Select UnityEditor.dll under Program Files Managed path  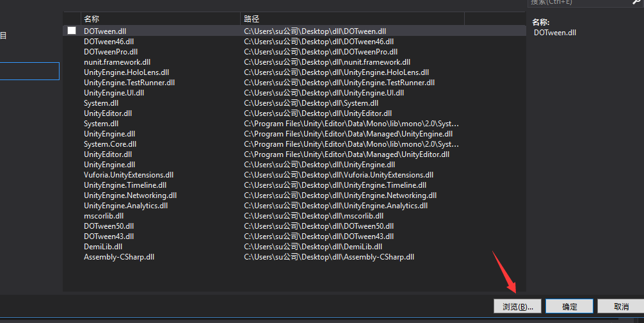pos(294,154)
